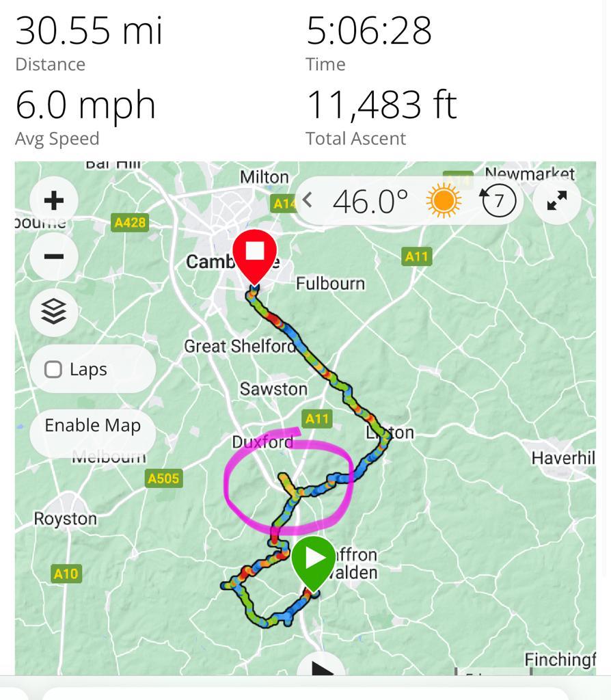Click the A10 road badge
The image size is (611, 700).
coord(66,573)
